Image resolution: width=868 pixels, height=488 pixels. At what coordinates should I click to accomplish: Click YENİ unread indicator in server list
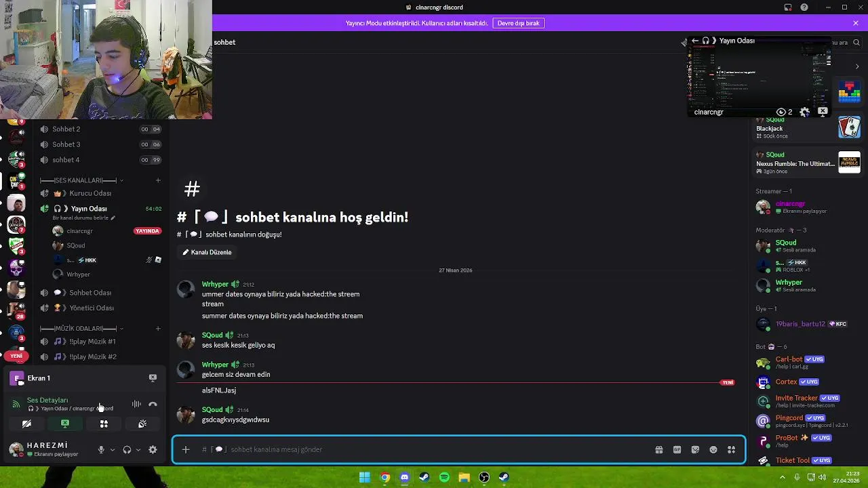coord(16,356)
